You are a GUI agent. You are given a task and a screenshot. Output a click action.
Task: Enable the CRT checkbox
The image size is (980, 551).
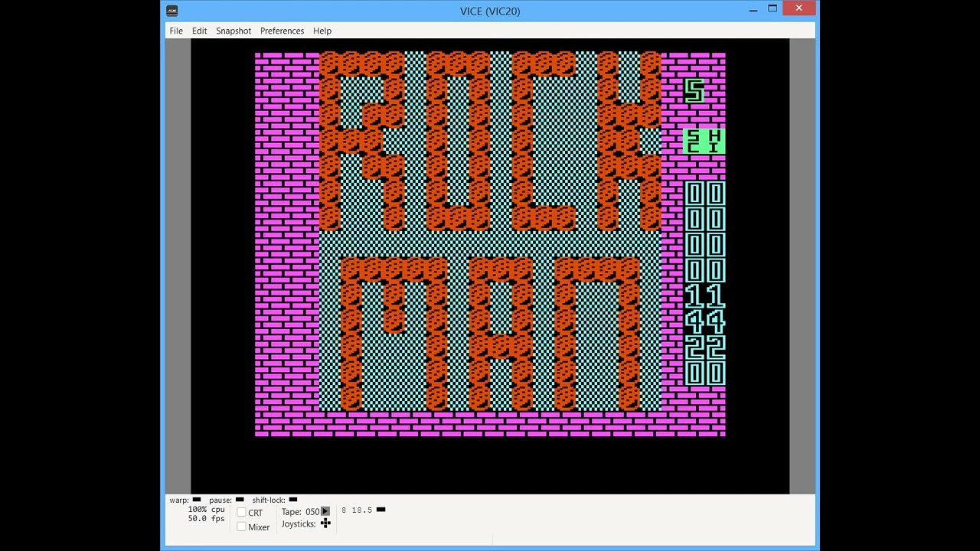coord(241,512)
